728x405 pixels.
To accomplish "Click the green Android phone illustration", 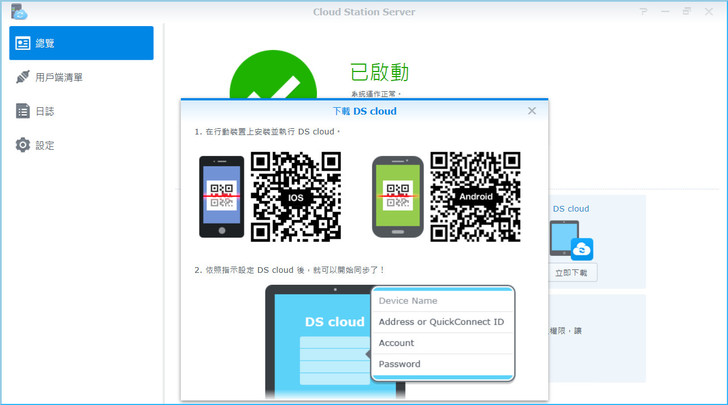I will [398, 197].
